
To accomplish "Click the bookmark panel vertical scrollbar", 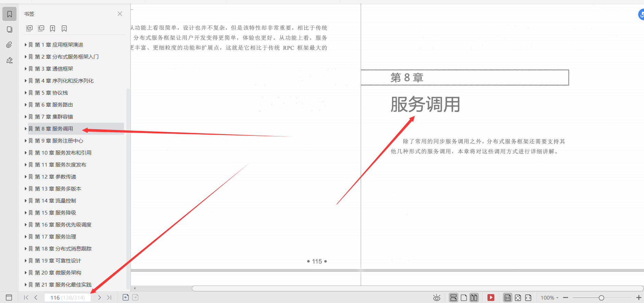I will 128,189.
